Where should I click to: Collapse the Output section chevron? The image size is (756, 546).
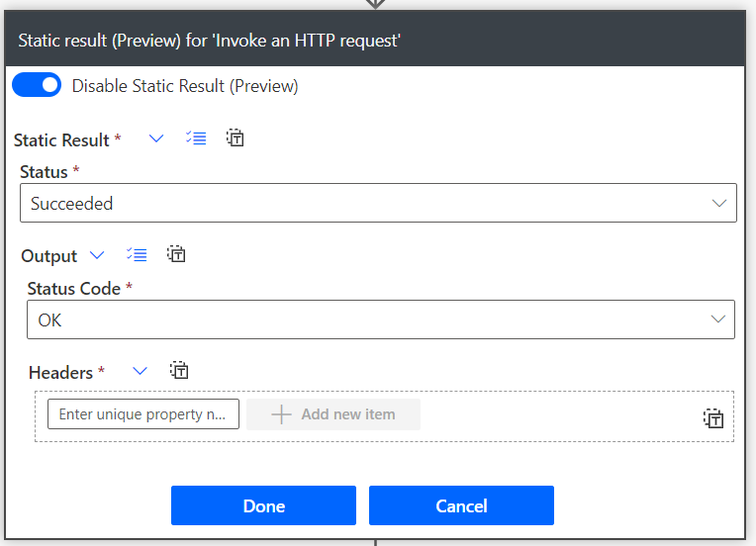[97, 255]
